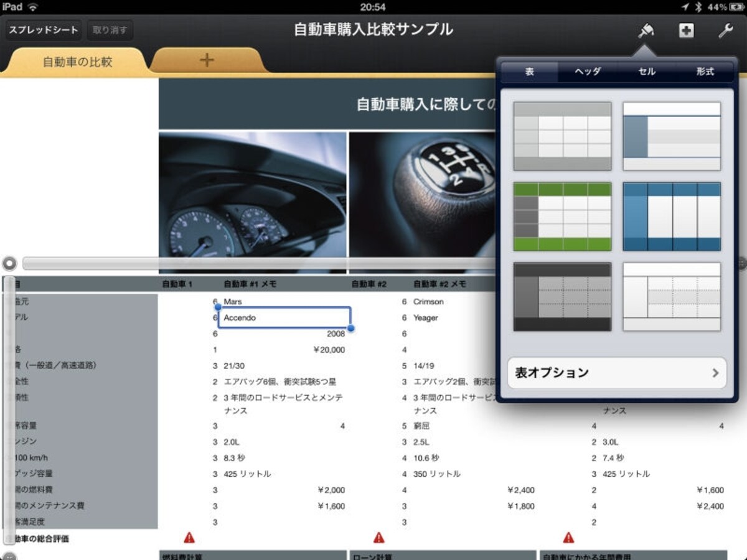Tap the top-left selection handle of Accendo cell
The height and width of the screenshot is (560, 747).
[x=218, y=307]
